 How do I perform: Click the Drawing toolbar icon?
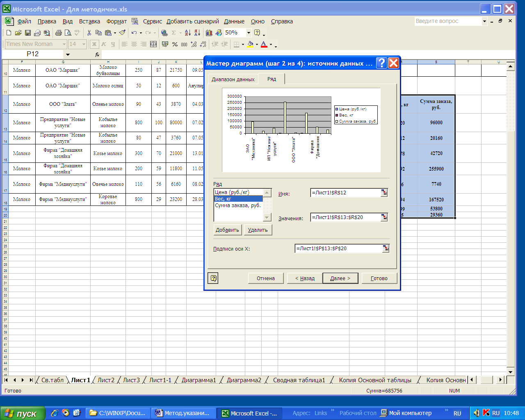[x=219, y=33]
